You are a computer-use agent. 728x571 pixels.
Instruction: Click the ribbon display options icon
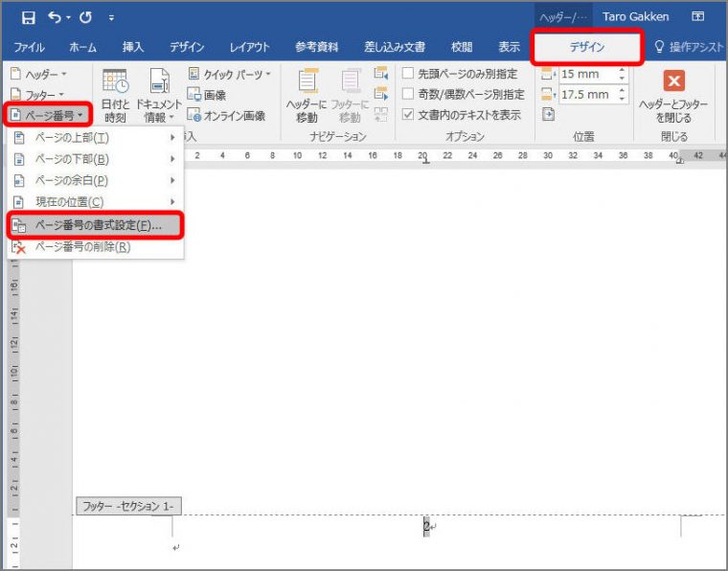click(x=697, y=16)
